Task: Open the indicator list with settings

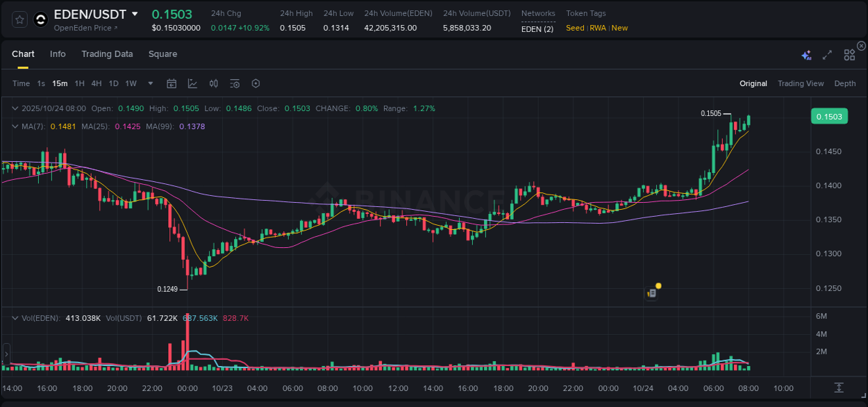Action: 234,83
